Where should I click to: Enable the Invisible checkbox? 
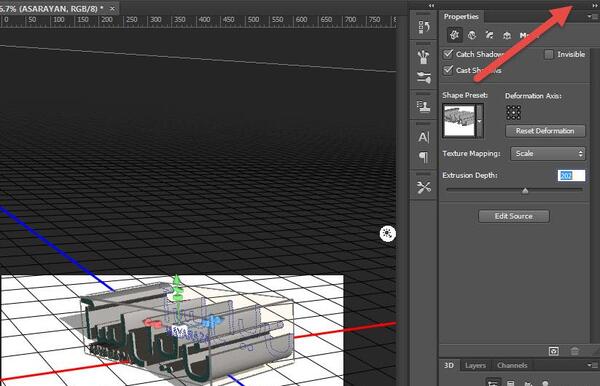coord(549,54)
